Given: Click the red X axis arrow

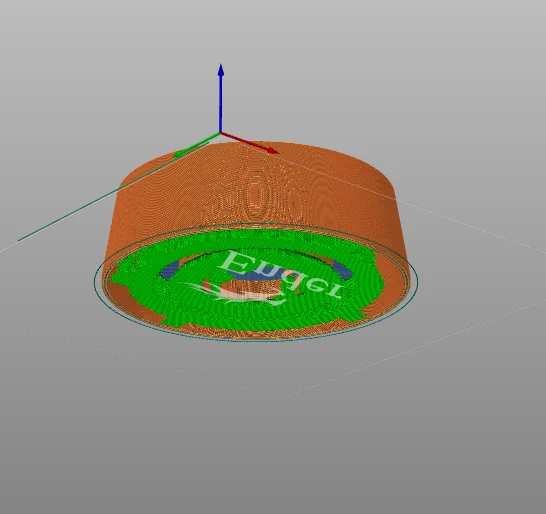Looking at the screenshot, I should point(250,143).
